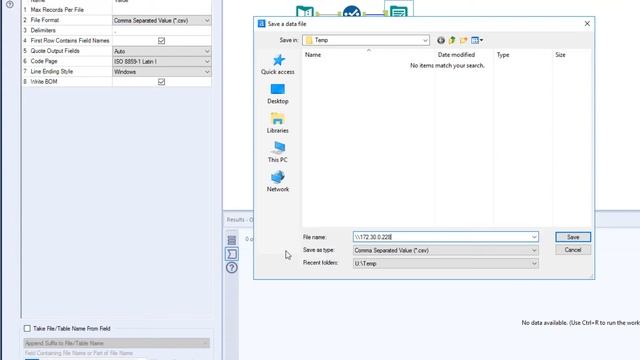Open the Recent folders dropdown
Image resolution: width=640 pixels, height=360 pixels.
pos(446,263)
